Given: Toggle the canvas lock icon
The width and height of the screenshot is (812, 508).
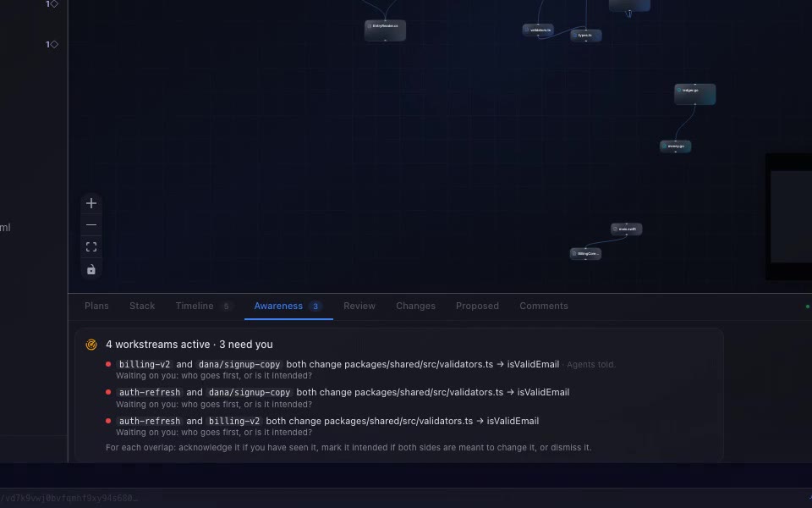Looking at the screenshot, I should [91, 269].
